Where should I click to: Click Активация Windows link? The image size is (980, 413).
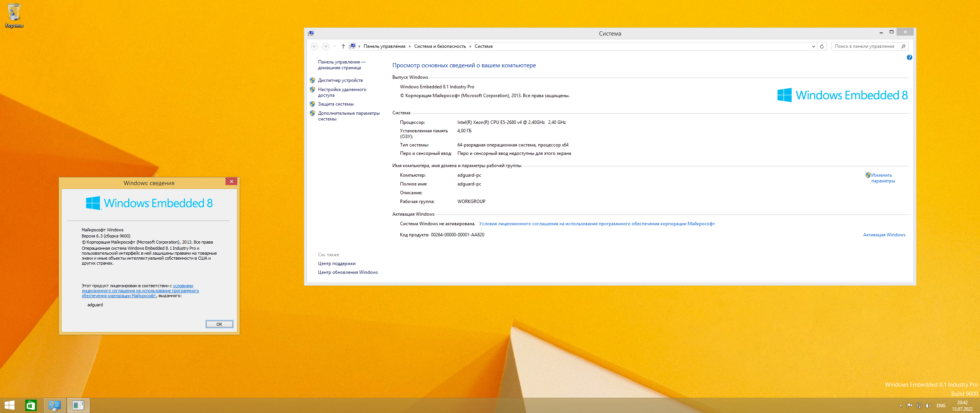click(x=884, y=235)
